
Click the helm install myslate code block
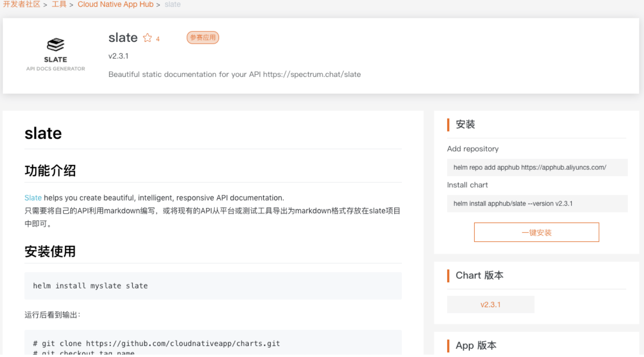(x=213, y=286)
